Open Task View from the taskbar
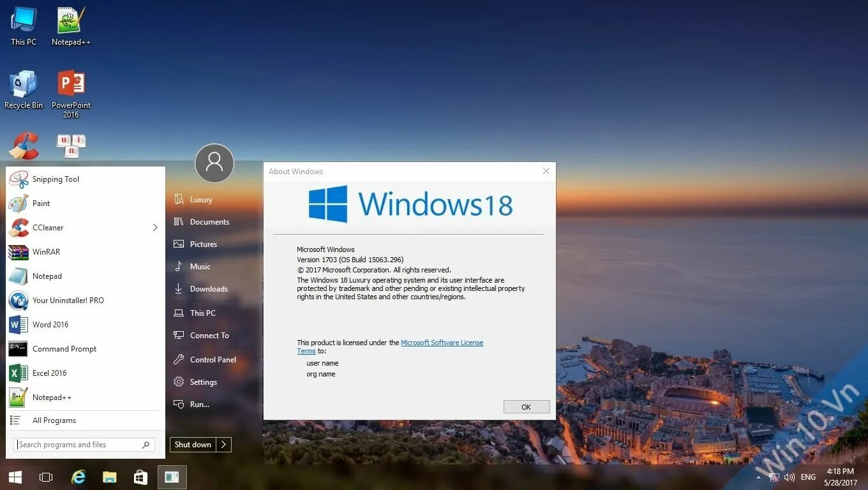Image resolution: width=868 pixels, height=490 pixels. 46,477
